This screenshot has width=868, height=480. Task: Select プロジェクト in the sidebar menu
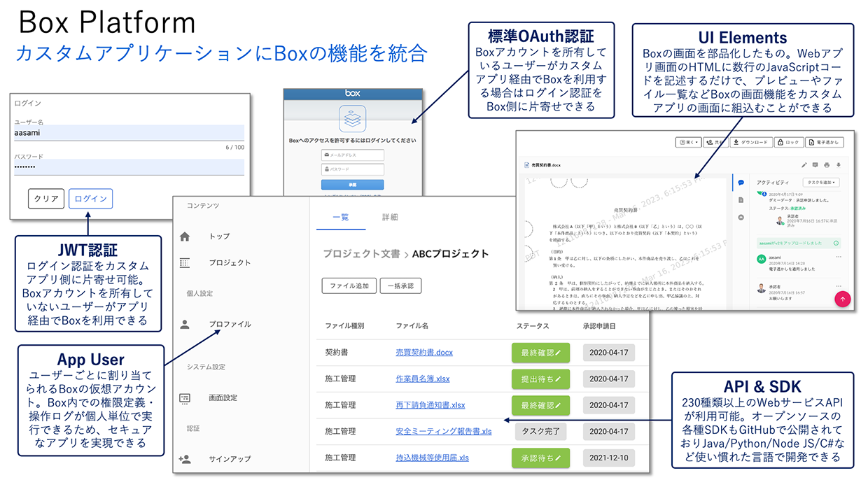230,263
